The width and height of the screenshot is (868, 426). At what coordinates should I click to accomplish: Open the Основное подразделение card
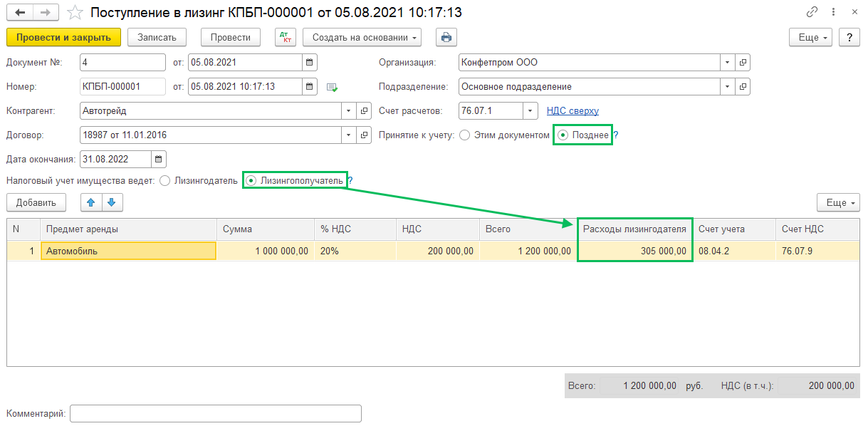(x=743, y=86)
